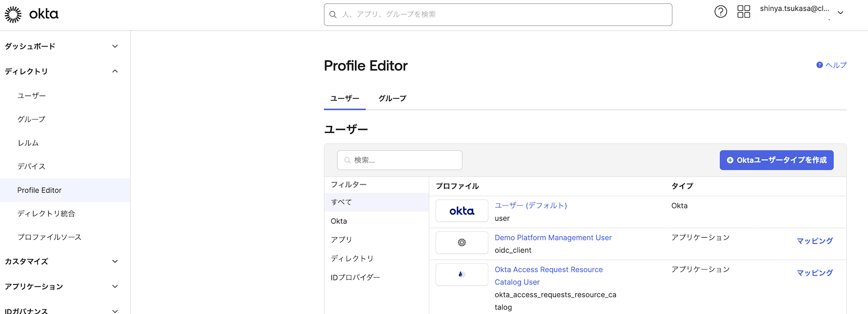
Task: Open Okta Access Request Resource Catalog User
Action: 549,276
